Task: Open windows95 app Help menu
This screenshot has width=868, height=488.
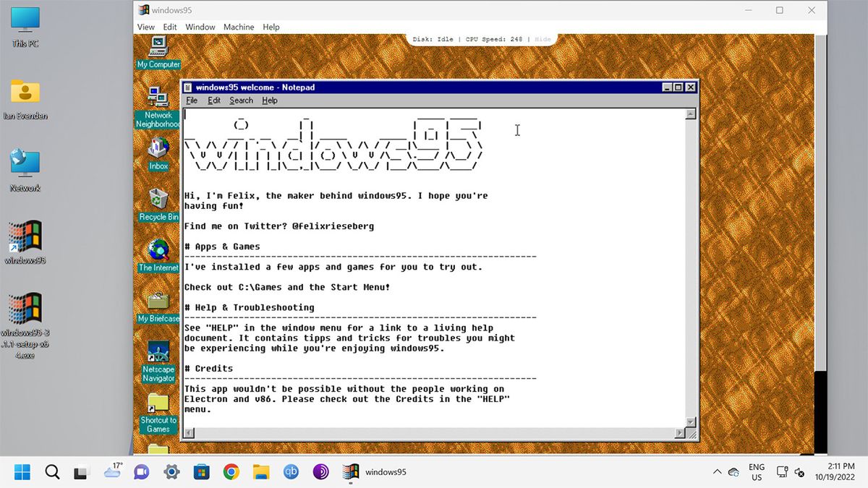Action: click(271, 27)
